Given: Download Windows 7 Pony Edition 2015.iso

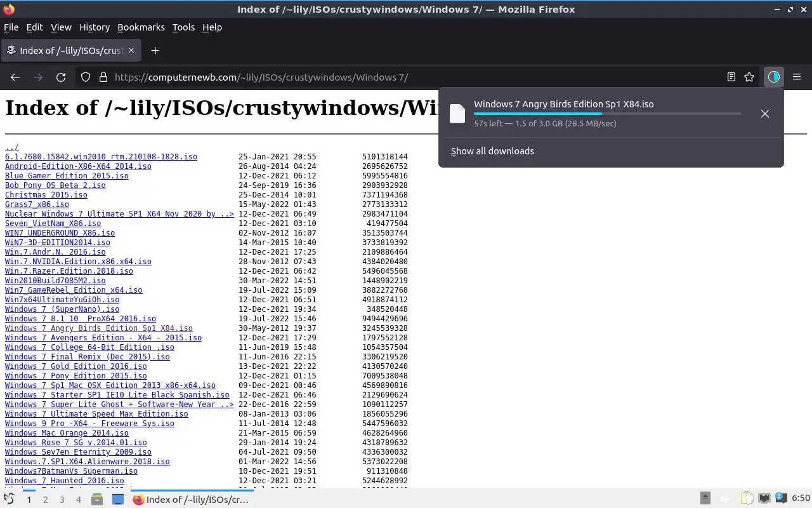Looking at the screenshot, I should [x=76, y=376].
